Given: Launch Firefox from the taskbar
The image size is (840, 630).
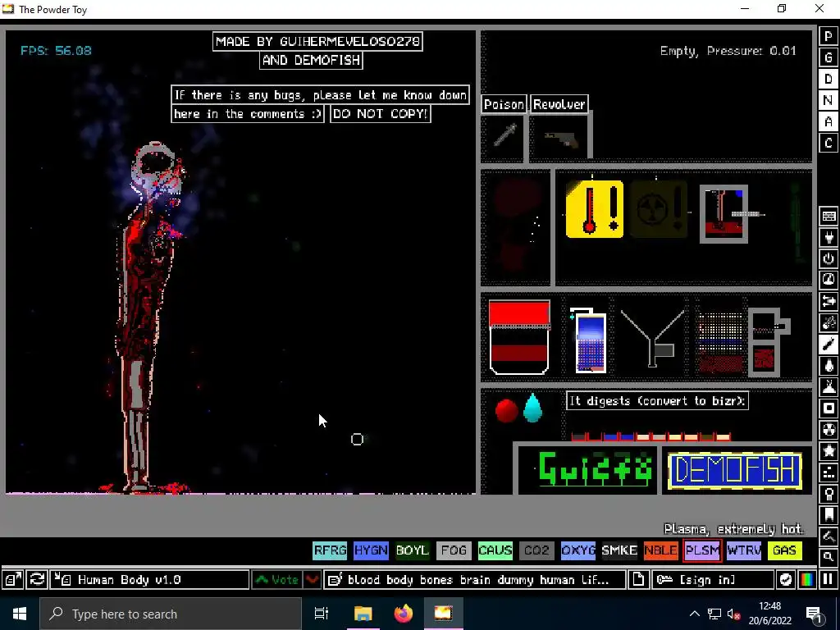Looking at the screenshot, I should point(404,614).
